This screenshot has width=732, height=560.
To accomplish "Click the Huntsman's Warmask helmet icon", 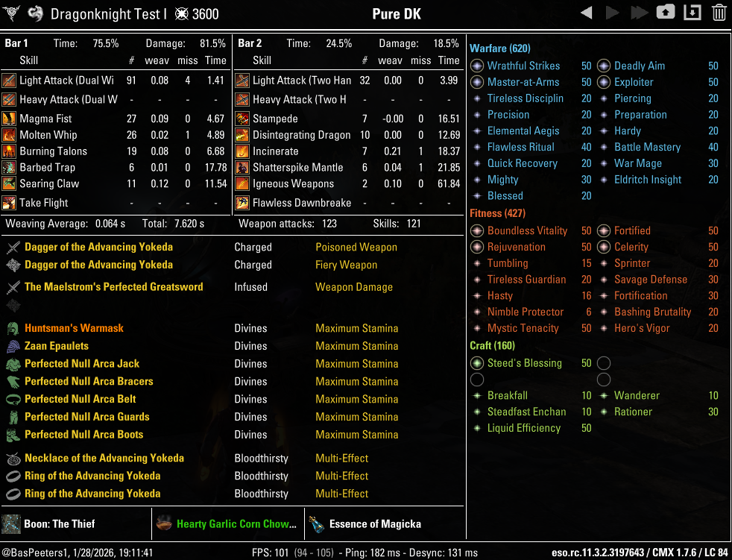I will (13, 328).
